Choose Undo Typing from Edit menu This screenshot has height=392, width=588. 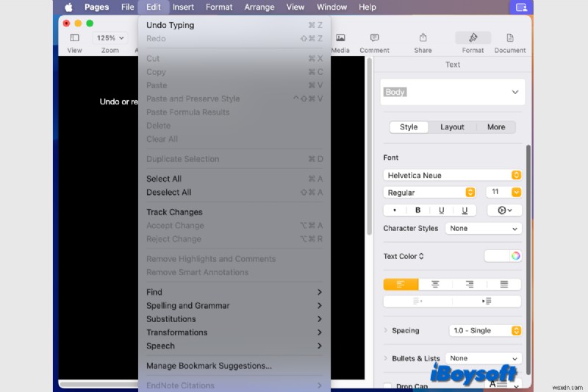pyautogui.click(x=234, y=25)
